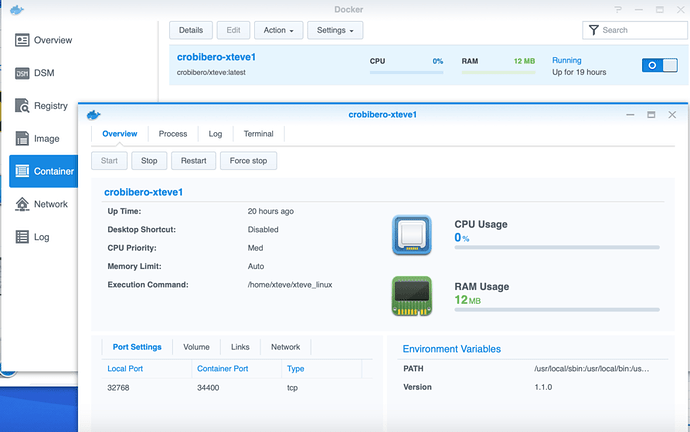Click the Force stop button

(x=248, y=161)
